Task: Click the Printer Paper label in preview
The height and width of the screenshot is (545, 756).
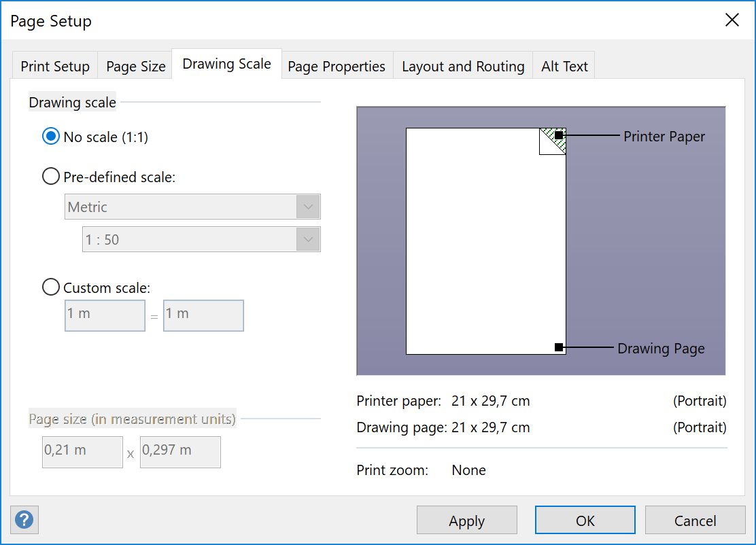Action: click(664, 137)
